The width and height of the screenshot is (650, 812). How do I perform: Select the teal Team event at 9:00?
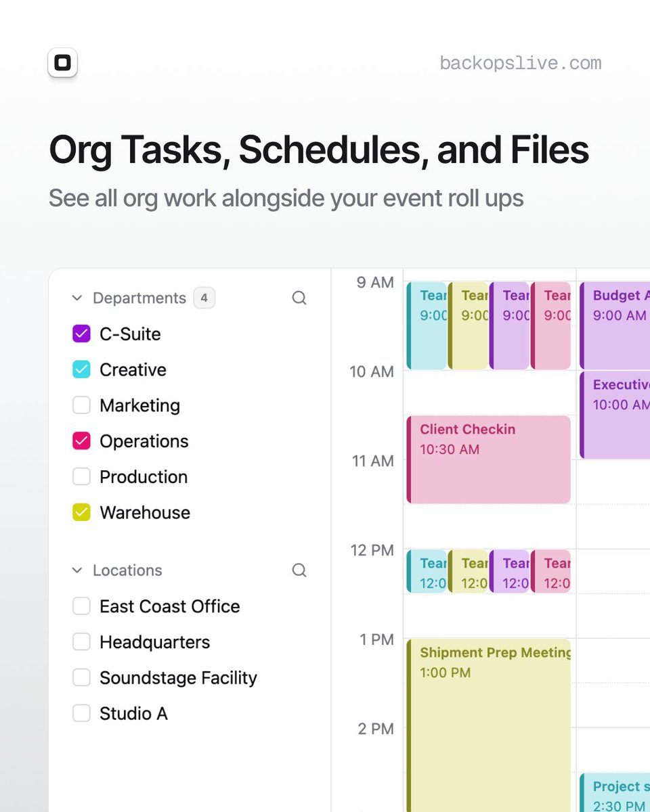pos(427,325)
